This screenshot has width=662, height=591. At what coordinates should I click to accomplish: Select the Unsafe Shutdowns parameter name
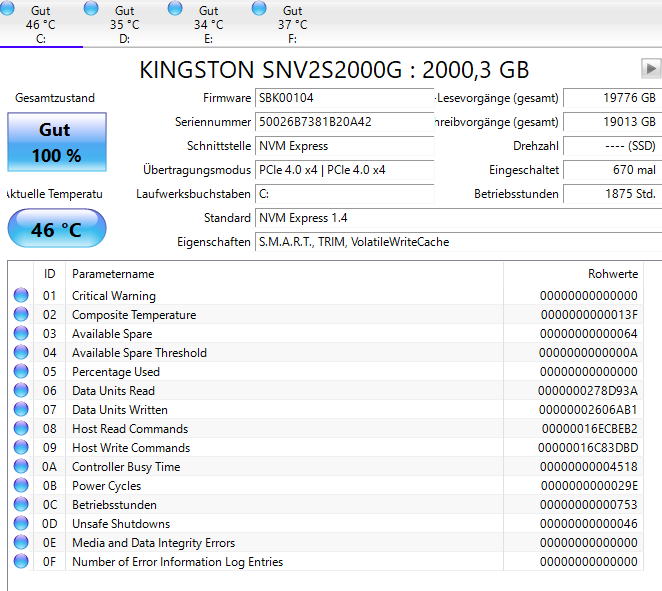pos(121,524)
